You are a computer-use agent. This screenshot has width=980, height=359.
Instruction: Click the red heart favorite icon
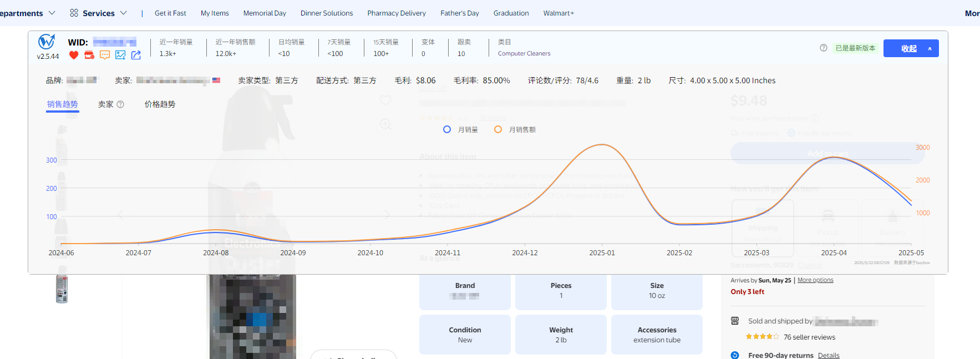point(74,55)
